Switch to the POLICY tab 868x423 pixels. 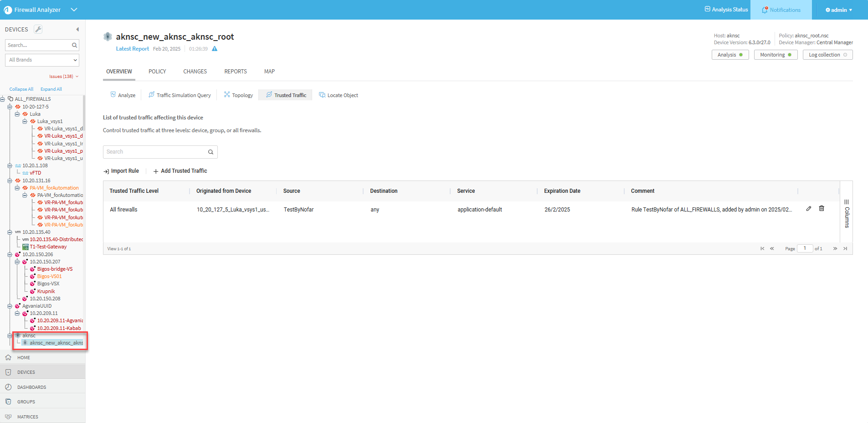pyautogui.click(x=157, y=72)
